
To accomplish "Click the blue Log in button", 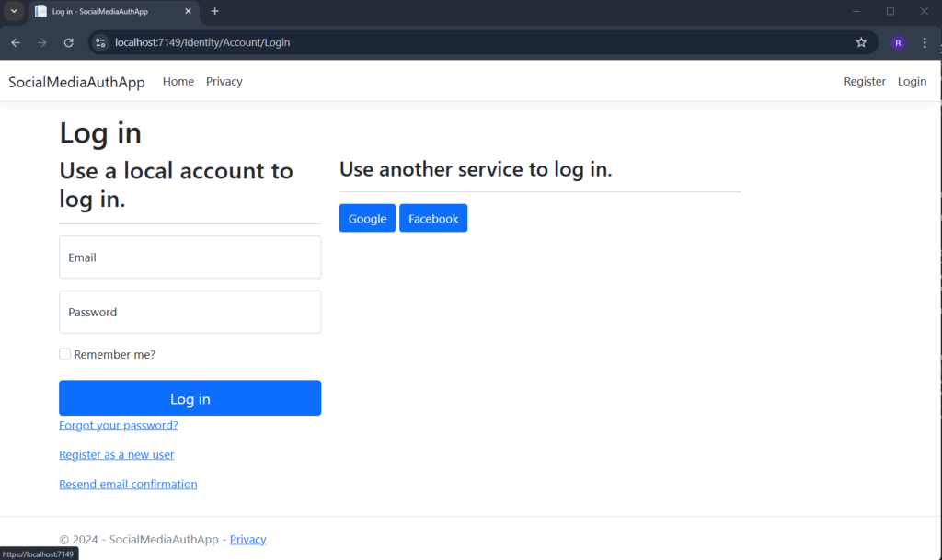I will tap(190, 398).
